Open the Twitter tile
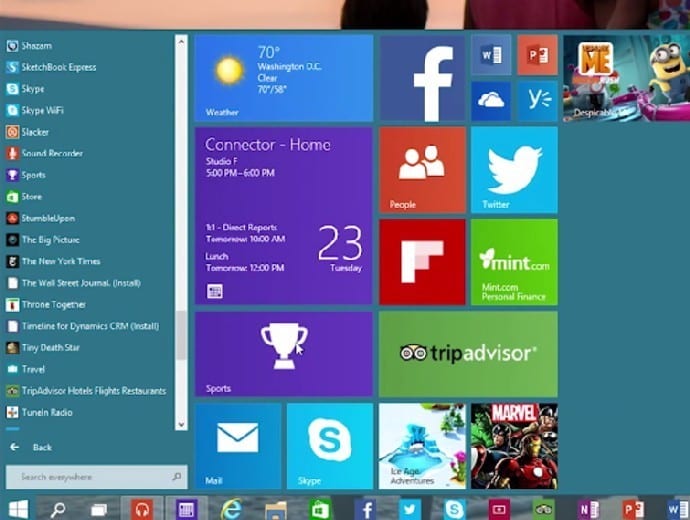The width and height of the screenshot is (690, 520). point(514,170)
